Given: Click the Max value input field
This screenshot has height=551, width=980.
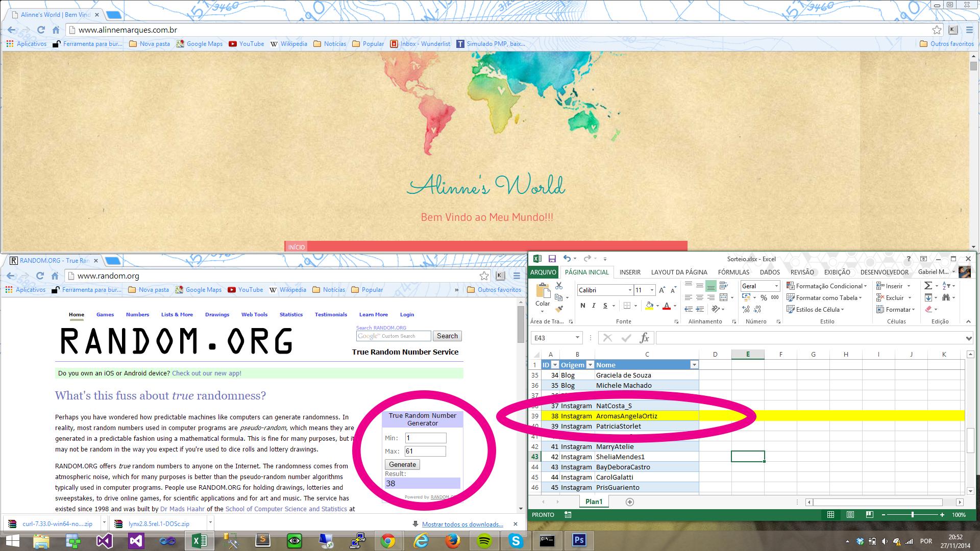Looking at the screenshot, I should 425,451.
